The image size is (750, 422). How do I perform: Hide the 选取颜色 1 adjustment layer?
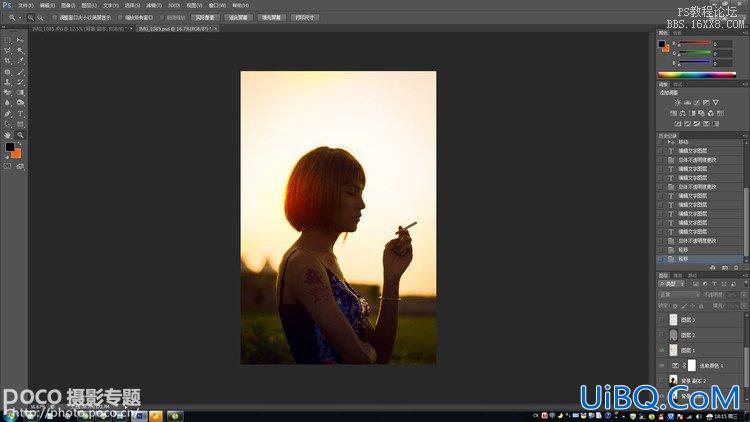[x=662, y=366]
